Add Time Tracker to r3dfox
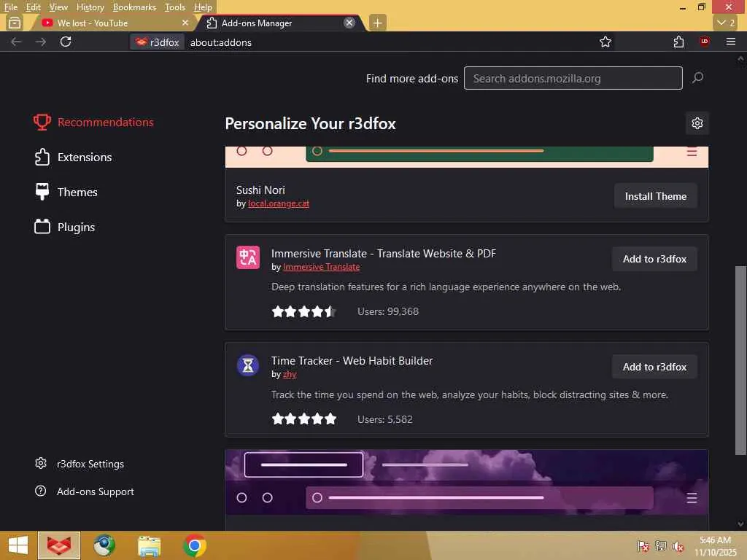 [x=654, y=367]
